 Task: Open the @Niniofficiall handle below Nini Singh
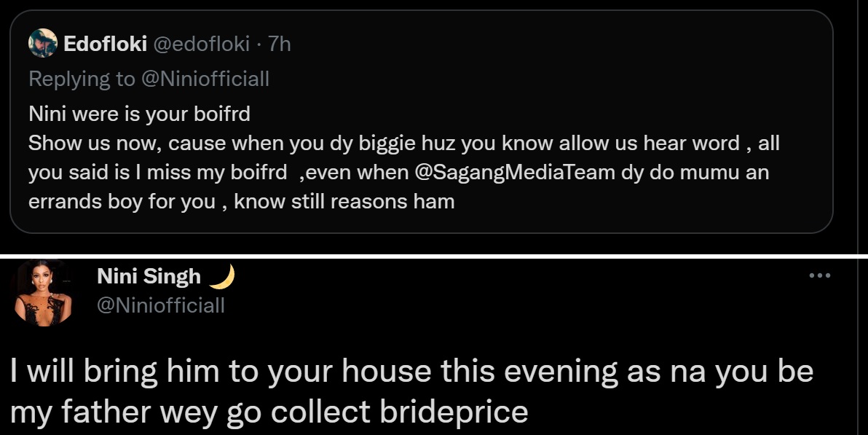click(160, 305)
